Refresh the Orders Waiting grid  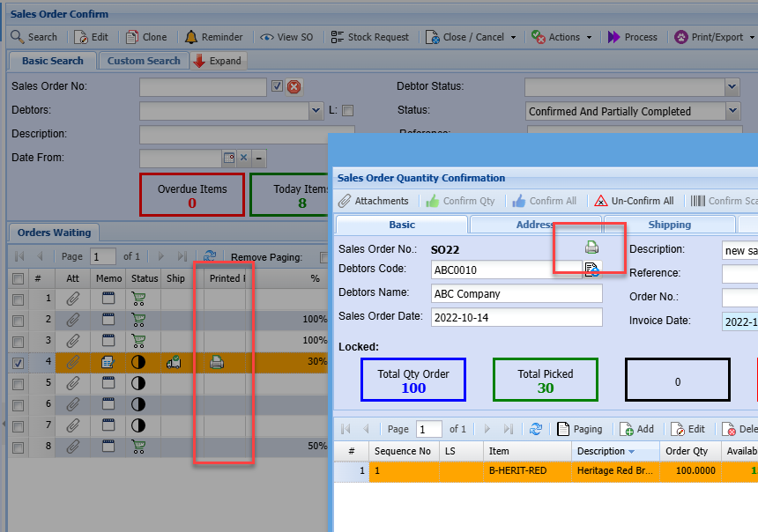(210, 256)
